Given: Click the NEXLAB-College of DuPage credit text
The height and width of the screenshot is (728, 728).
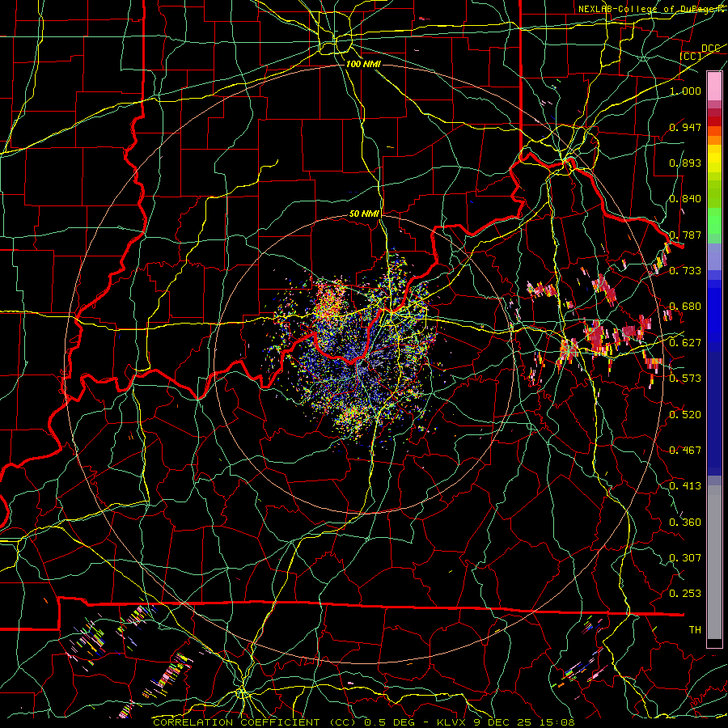Looking at the screenshot, I should click(x=650, y=9).
